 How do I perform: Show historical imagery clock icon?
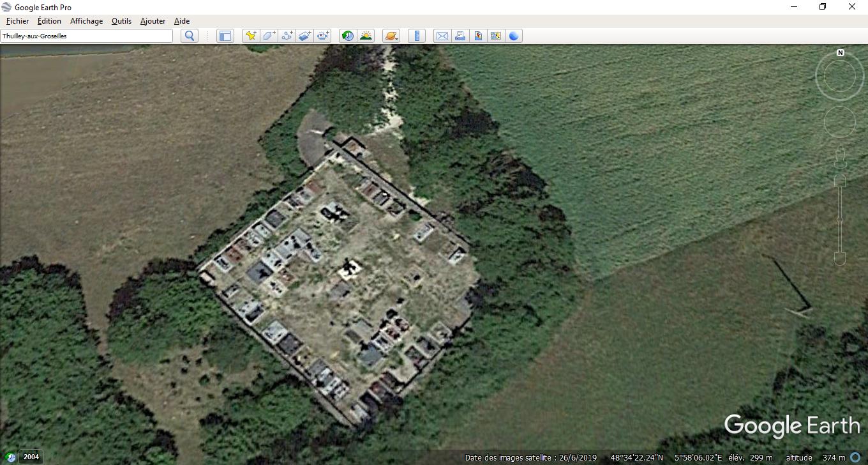click(348, 36)
